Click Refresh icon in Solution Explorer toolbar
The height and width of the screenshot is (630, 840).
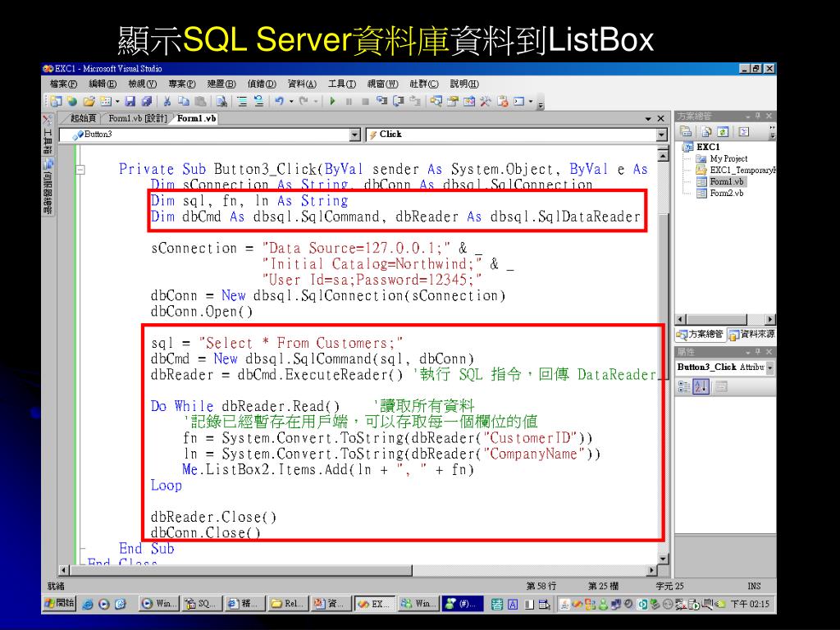723,132
